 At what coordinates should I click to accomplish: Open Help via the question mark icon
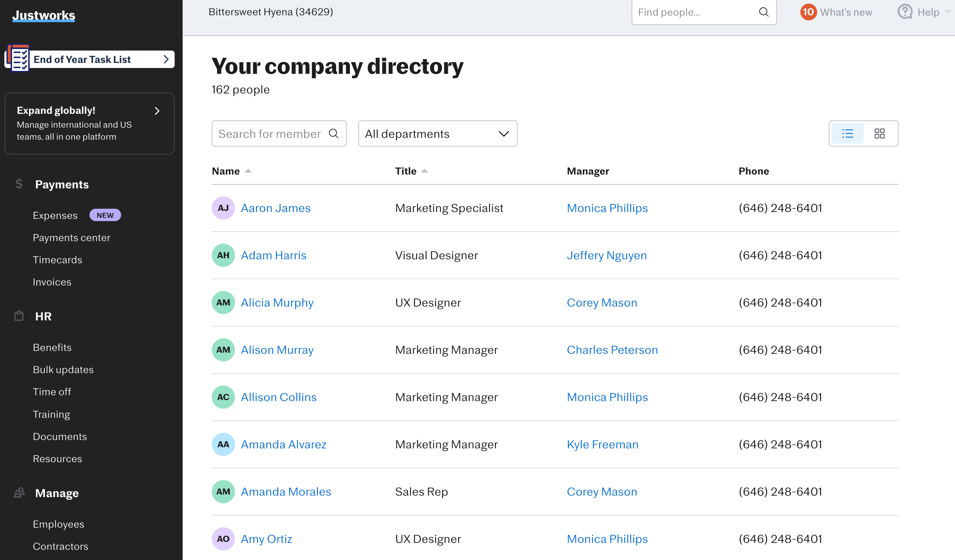905,12
